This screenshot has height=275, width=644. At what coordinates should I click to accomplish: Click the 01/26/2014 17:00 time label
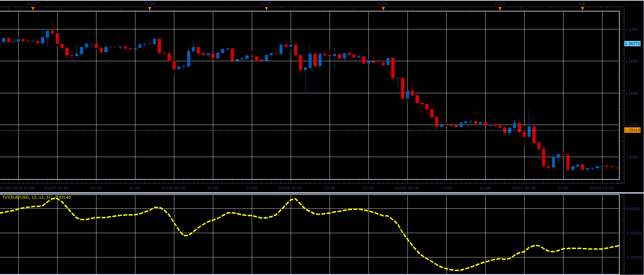pyautogui.click(x=17, y=188)
